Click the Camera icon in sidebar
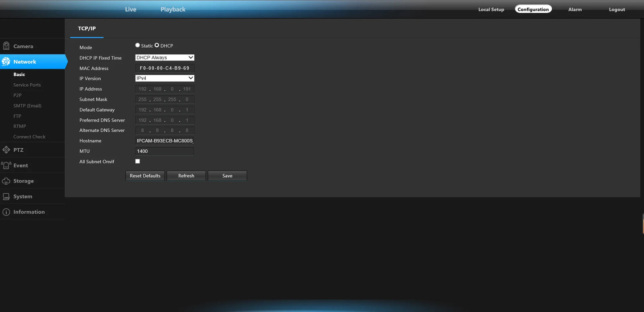Viewport: 644px width, 312px height. pyautogui.click(x=6, y=46)
